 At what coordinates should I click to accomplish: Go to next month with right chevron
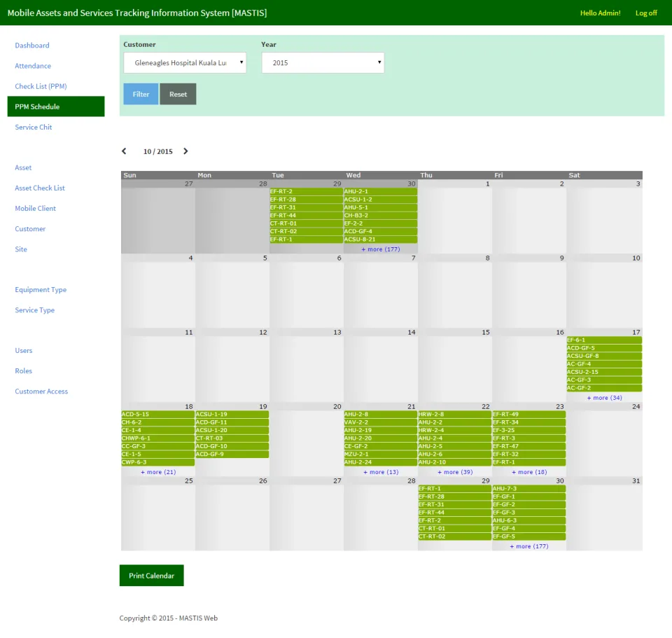tap(185, 151)
